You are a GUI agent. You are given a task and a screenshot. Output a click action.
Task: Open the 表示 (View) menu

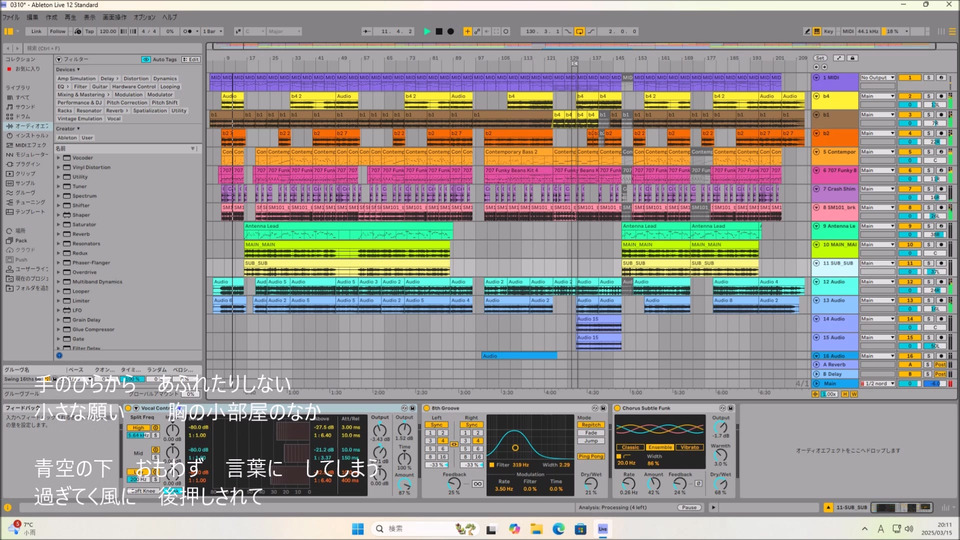click(89, 17)
